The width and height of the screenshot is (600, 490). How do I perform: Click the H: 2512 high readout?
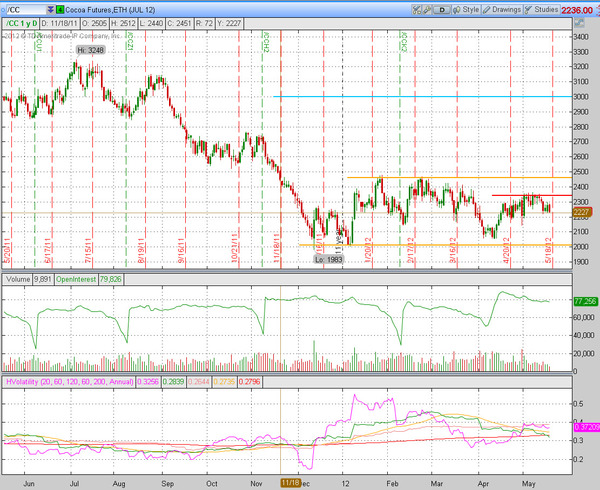[x=123, y=24]
